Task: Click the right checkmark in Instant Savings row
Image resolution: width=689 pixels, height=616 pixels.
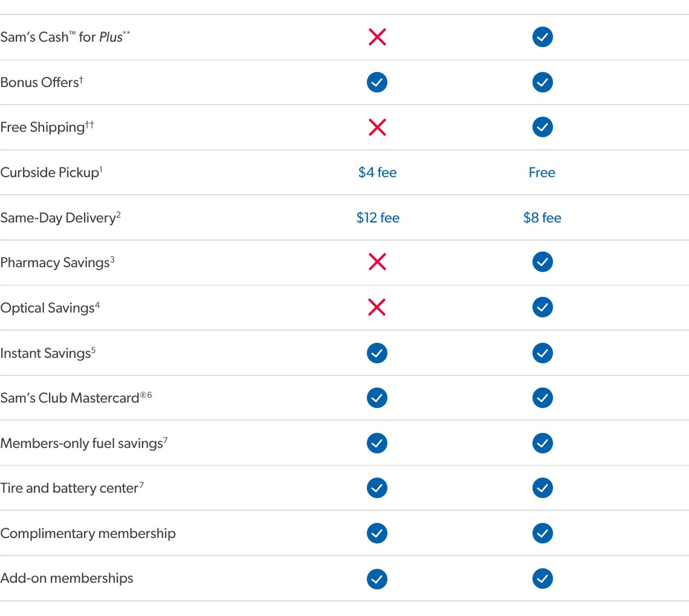Action: click(543, 353)
